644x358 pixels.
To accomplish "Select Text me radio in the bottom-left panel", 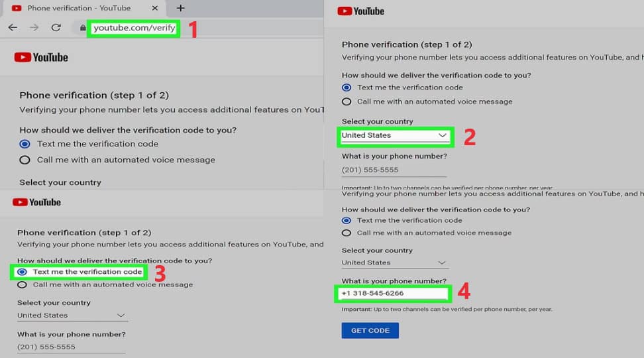I will [22, 272].
